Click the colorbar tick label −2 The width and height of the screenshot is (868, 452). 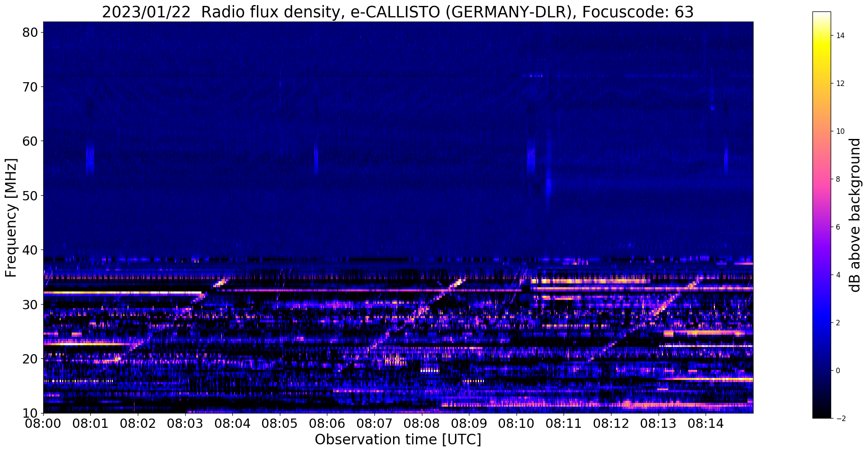(840, 419)
